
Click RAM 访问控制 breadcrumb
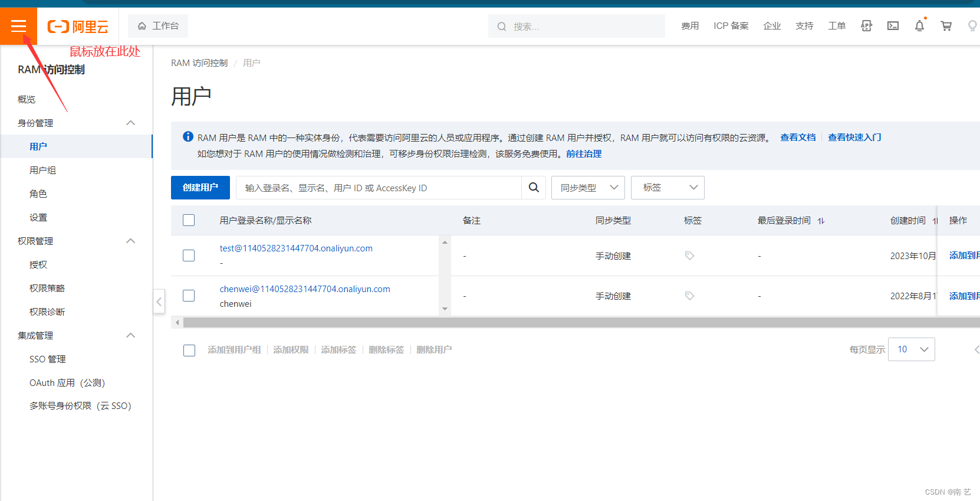199,63
